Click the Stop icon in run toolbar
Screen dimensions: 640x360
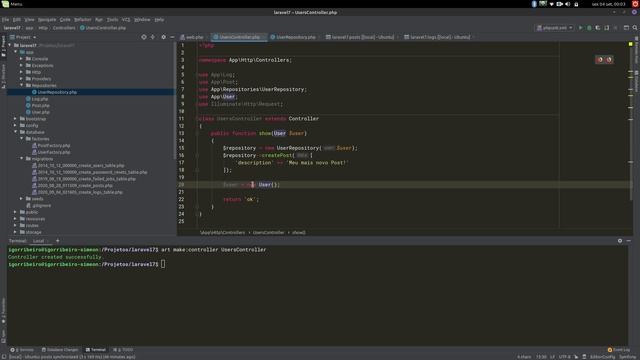coord(616,28)
